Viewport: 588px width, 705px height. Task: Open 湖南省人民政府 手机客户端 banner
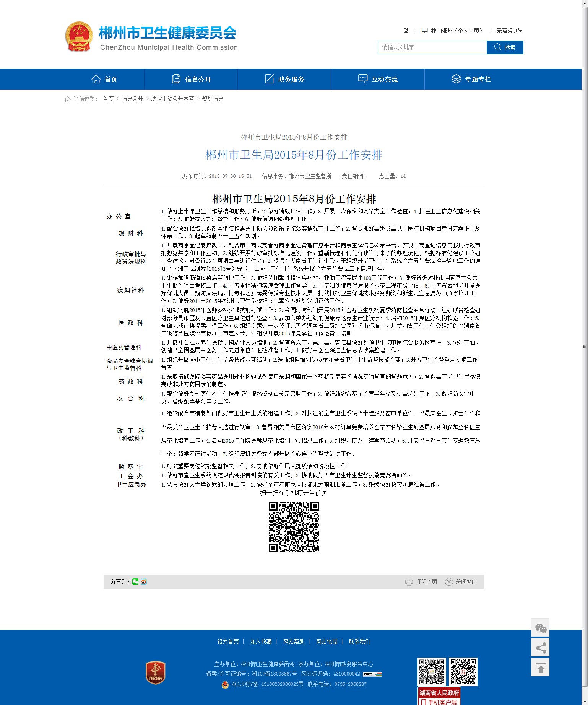click(439, 696)
